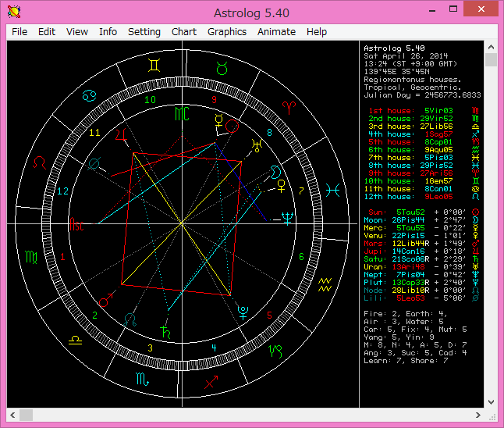The width and height of the screenshot is (504, 428).
Task: Click the vertical scrollbar up arrow
Action: coord(491,48)
